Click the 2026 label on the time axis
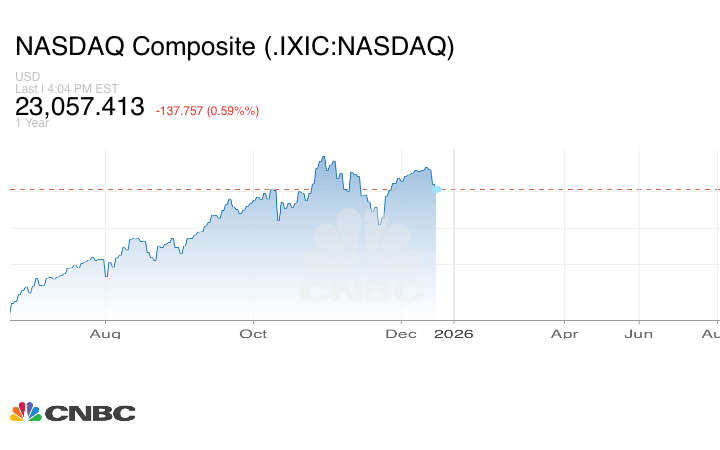Screen dimensions: 720x450 tap(453, 333)
